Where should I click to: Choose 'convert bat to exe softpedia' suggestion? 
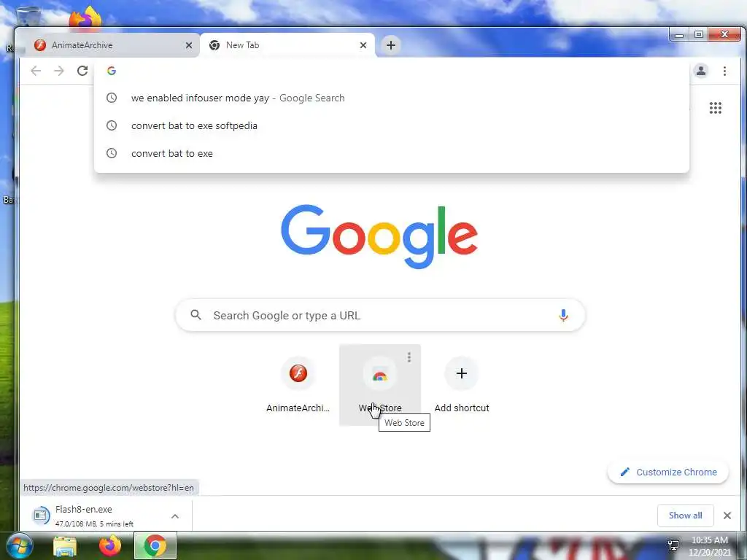(392, 125)
